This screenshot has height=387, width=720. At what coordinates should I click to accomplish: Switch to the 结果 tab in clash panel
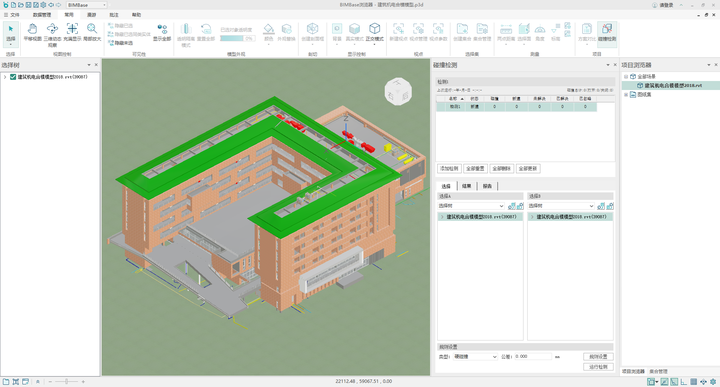[x=467, y=186]
